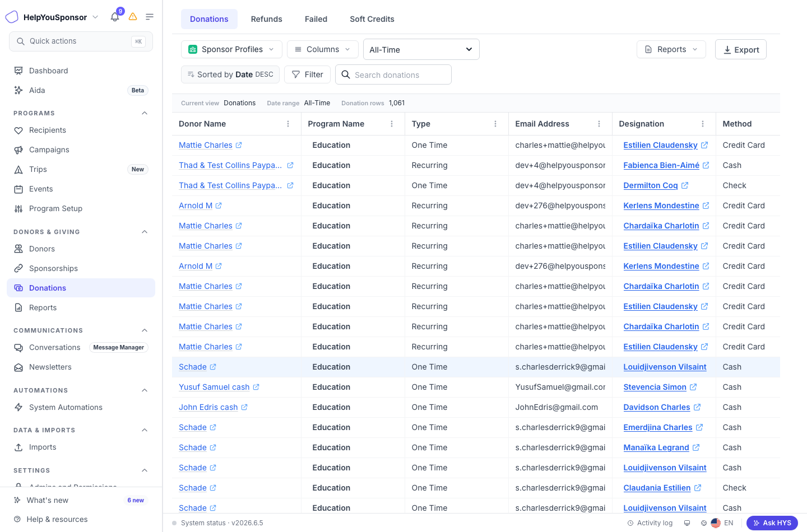Click the Quick actions search box

tap(81, 41)
